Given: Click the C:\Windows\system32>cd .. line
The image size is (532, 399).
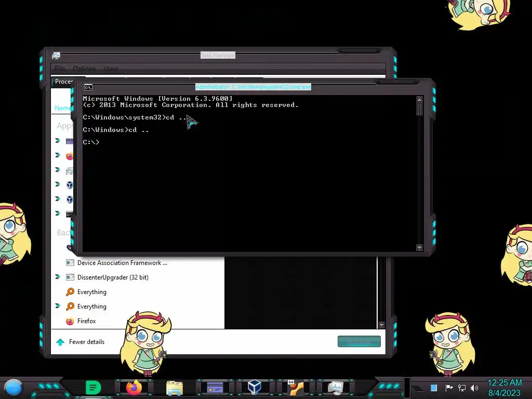Looking at the screenshot, I should pos(135,117).
